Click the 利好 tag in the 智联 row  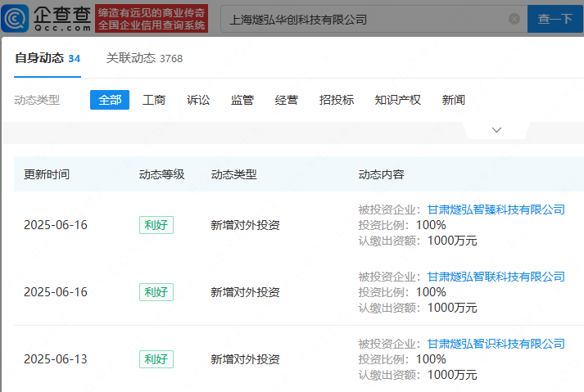156,292
